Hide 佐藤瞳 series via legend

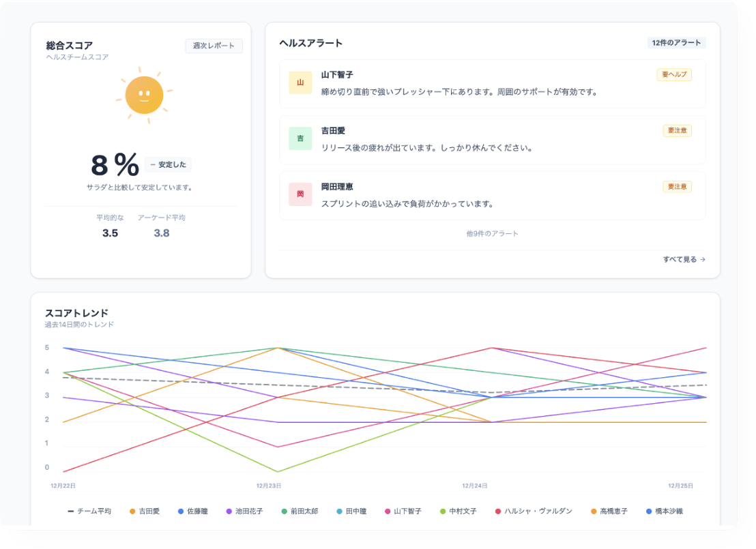coord(192,511)
